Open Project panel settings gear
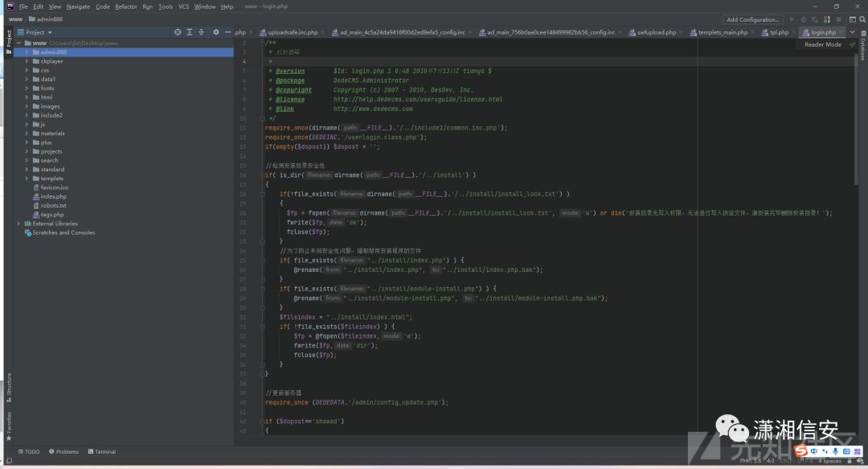The height and width of the screenshot is (469, 868). pos(216,32)
